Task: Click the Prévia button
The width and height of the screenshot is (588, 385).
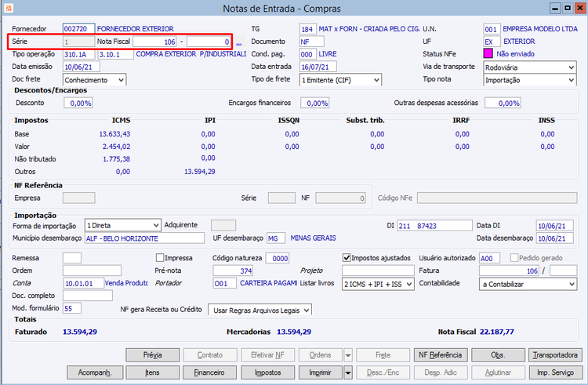Action: click(152, 355)
